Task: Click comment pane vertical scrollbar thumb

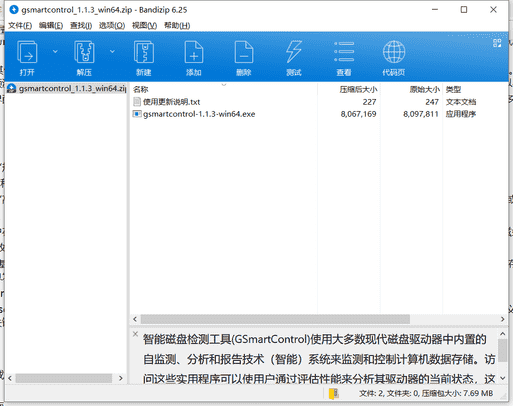Action: coord(503,350)
